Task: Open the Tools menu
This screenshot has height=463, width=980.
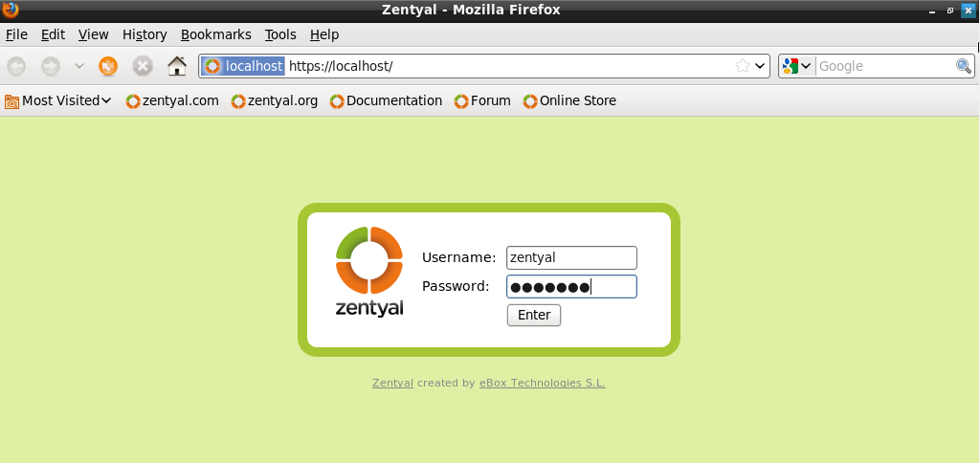Action: tap(280, 34)
